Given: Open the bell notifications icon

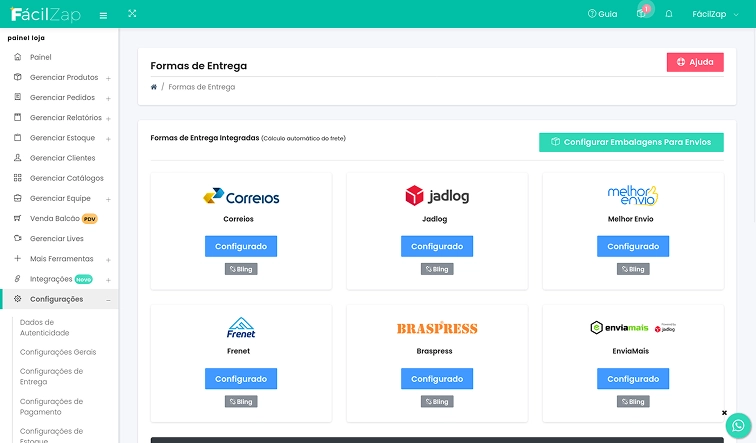Looking at the screenshot, I should (669, 14).
